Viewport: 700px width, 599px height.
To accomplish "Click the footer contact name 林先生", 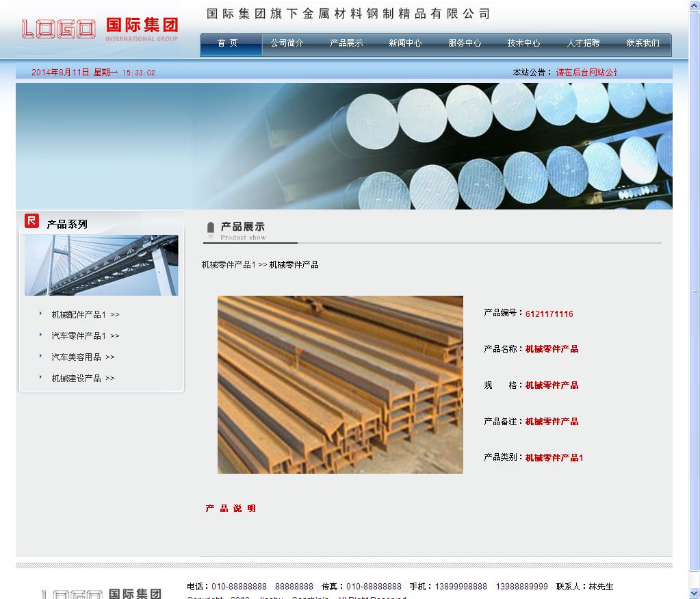I will (601, 587).
